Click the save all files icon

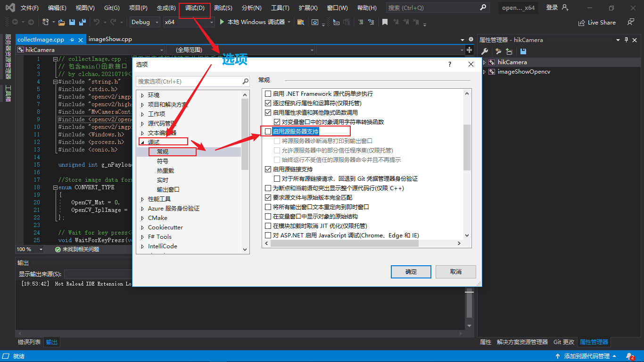pyautogui.click(x=83, y=22)
